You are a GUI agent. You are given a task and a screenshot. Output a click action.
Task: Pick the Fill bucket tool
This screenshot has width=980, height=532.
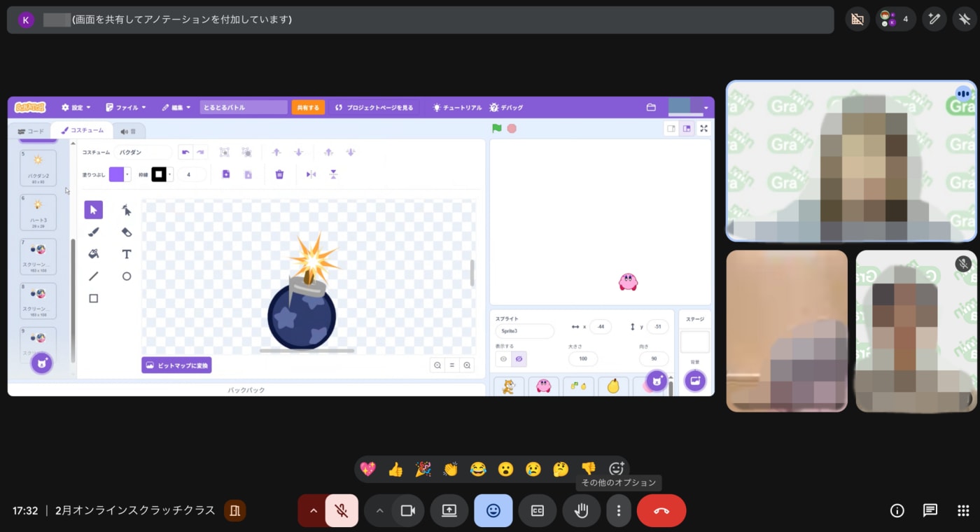[x=93, y=254]
